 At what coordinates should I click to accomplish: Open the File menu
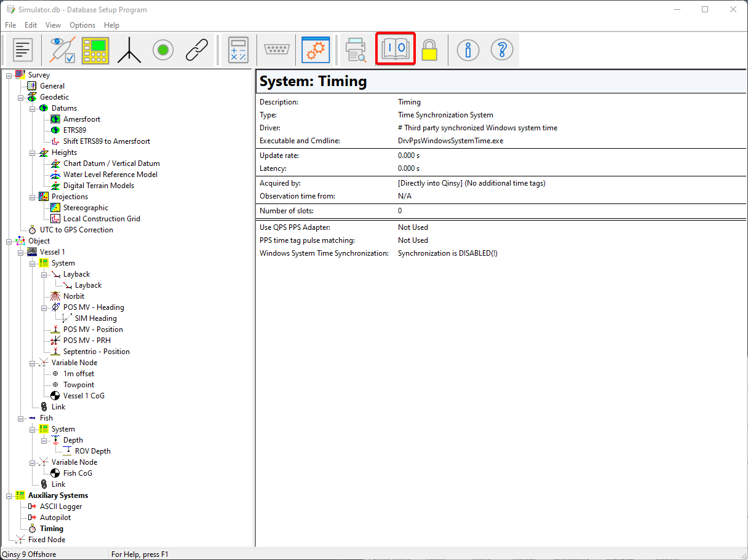[10, 25]
